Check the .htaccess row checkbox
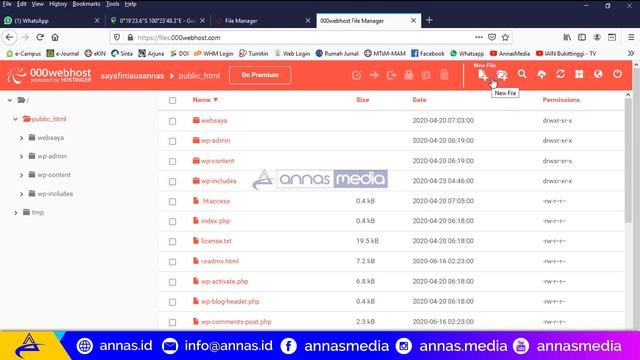 point(173,202)
